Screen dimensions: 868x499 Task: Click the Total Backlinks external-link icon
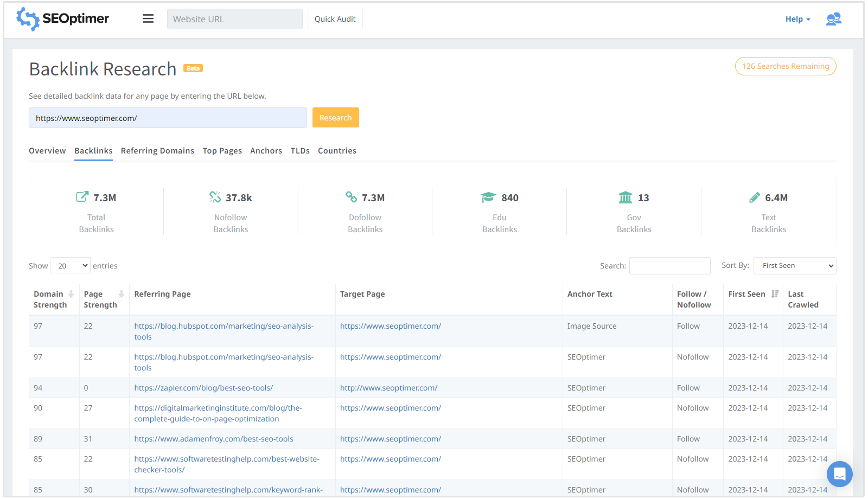[x=82, y=197]
